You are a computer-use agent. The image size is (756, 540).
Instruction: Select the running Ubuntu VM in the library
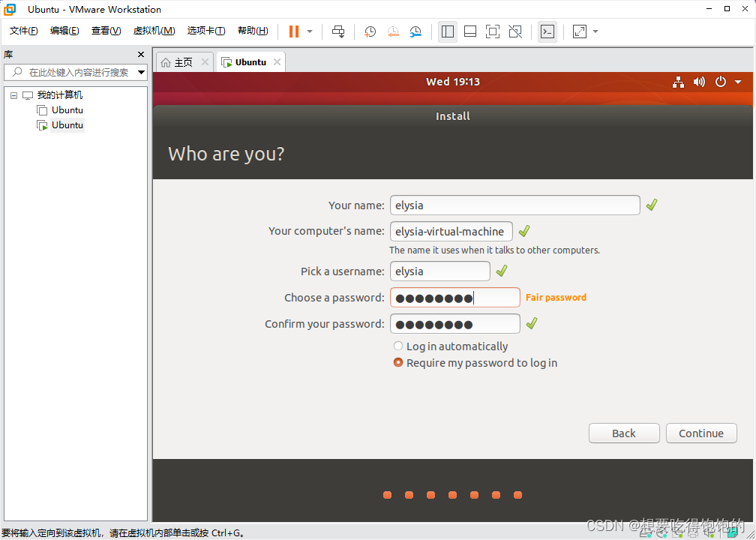point(67,124)
